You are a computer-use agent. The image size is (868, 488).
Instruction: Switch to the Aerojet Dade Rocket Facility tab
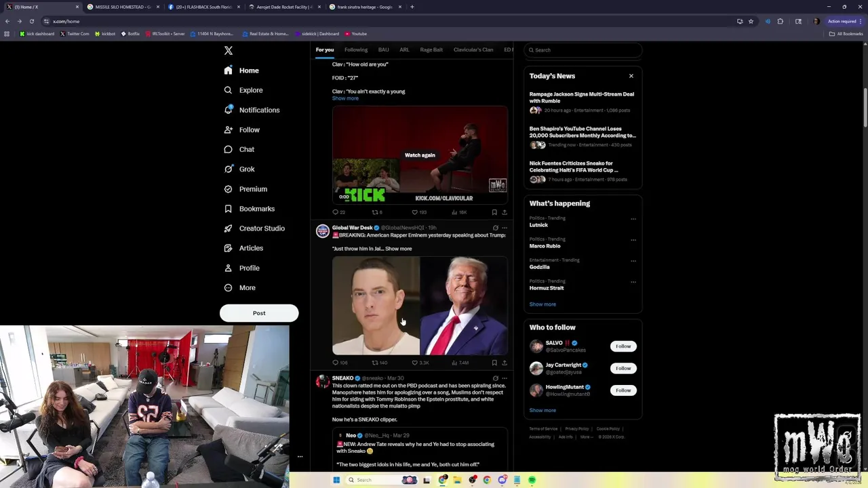[284, 7]
